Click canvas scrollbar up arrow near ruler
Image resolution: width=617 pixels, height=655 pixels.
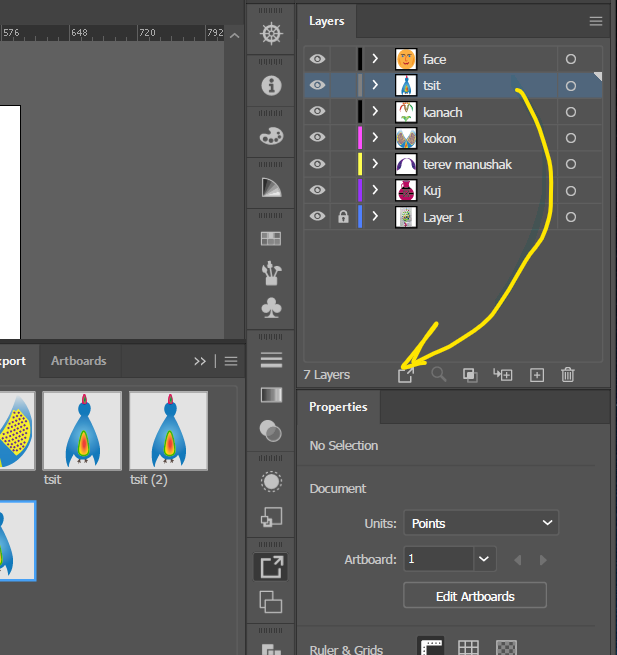click(x=235, y=36)
